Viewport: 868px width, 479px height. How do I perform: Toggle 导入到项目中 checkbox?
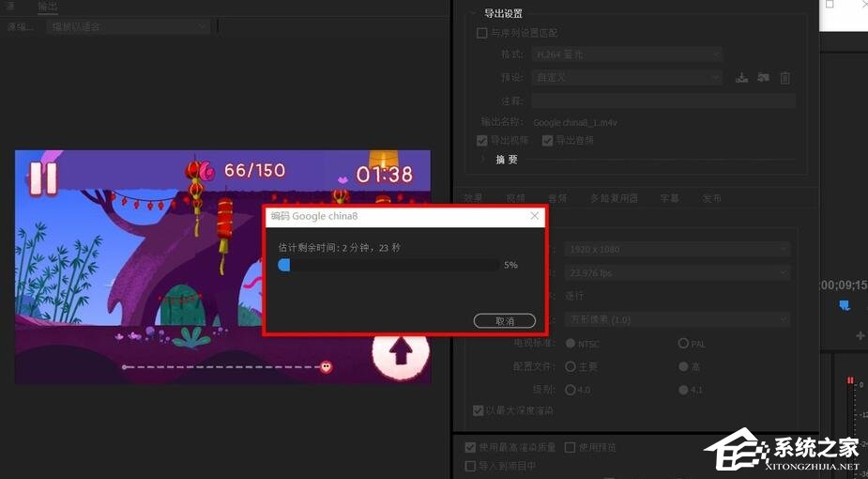point(470,466)
